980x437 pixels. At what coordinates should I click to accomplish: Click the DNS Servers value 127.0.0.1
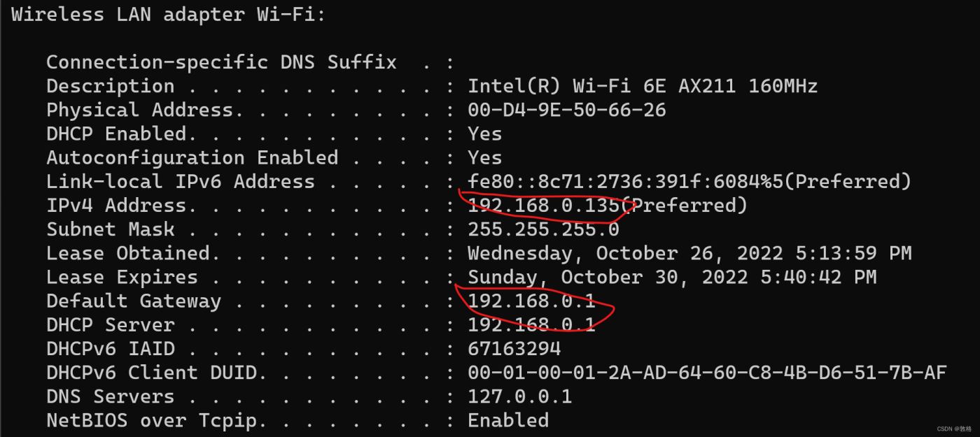[x=519, y=396]
